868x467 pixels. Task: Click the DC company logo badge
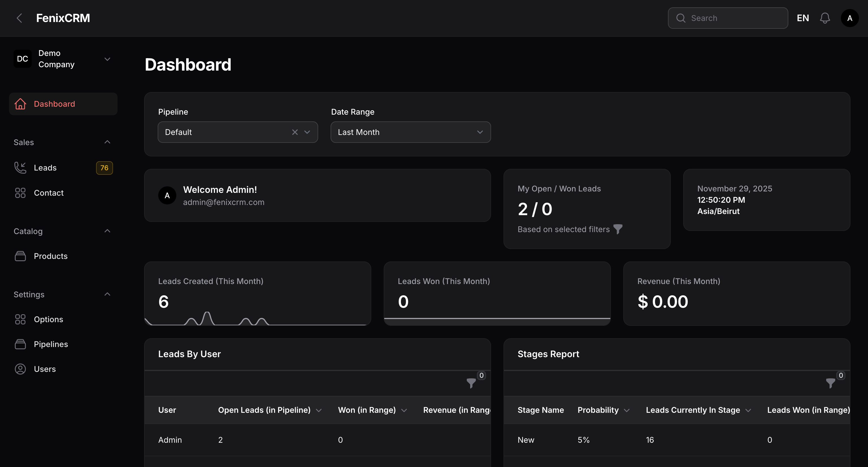[x=23, y=58]
